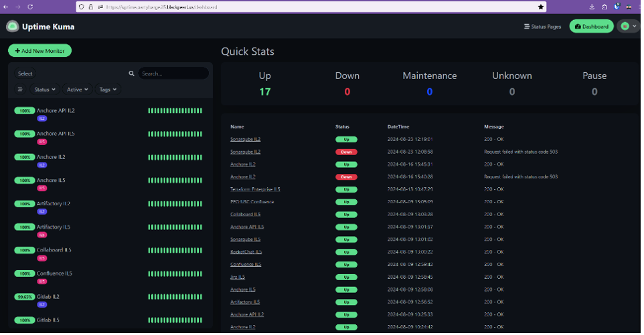Viewport: 644px width, 335px height.
Task: Open Gitlab IL2 monitor in sidebar
Action: pyautogui.click(x=48, y=297)
